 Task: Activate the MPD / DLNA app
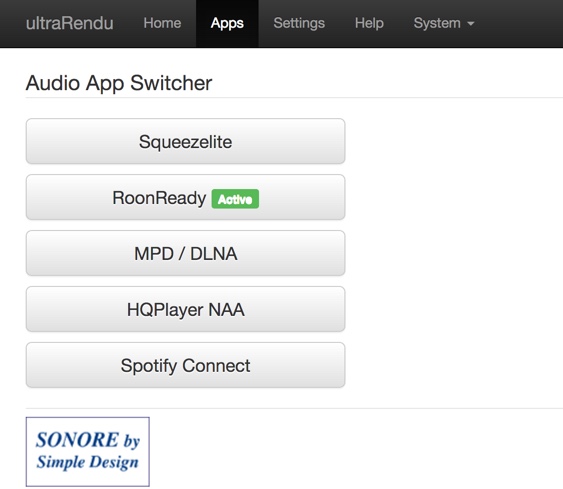coord(186,253)
